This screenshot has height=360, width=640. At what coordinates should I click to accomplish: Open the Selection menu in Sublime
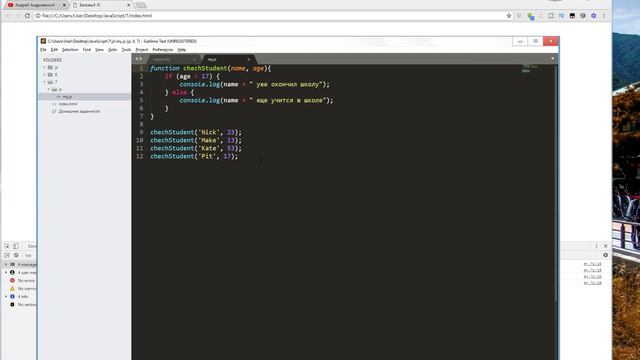click(70, 50)
